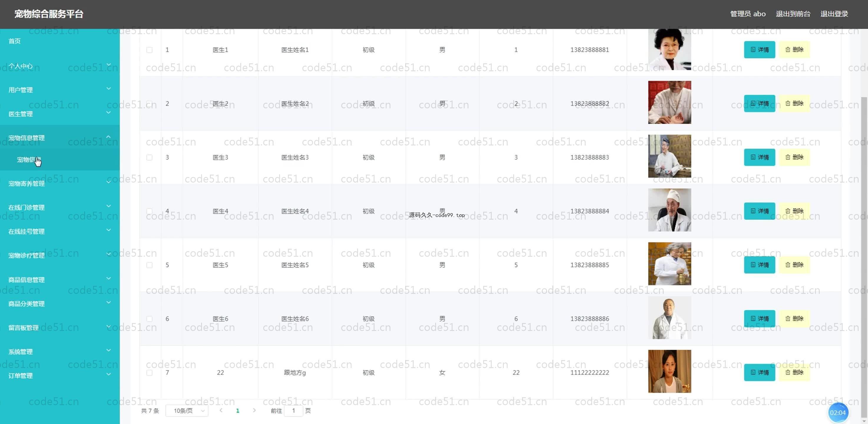Screen dimensions: 868x424
Task: Open the photo of 医生4
Action: click(x=669, y=210)
